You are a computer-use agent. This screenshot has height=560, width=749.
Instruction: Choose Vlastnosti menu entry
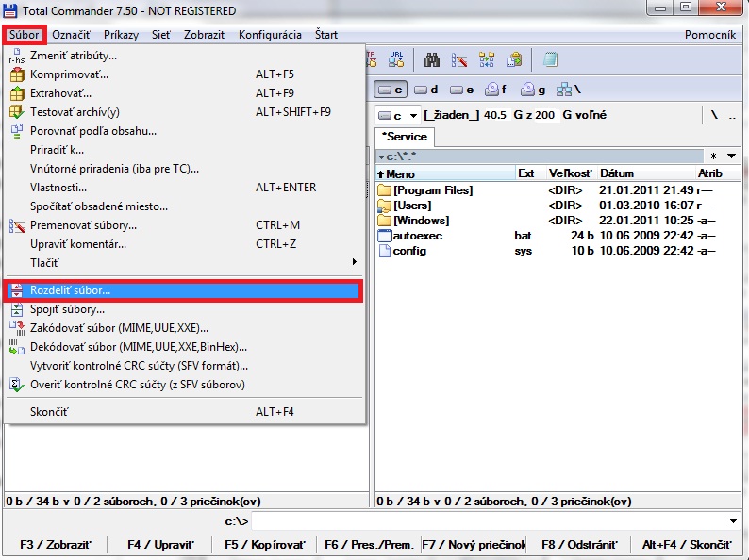point(183,188)
